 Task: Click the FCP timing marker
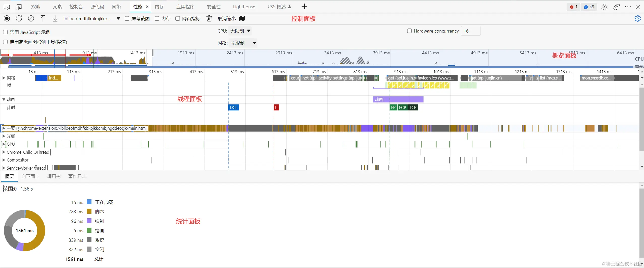click(x=403, y=108)
